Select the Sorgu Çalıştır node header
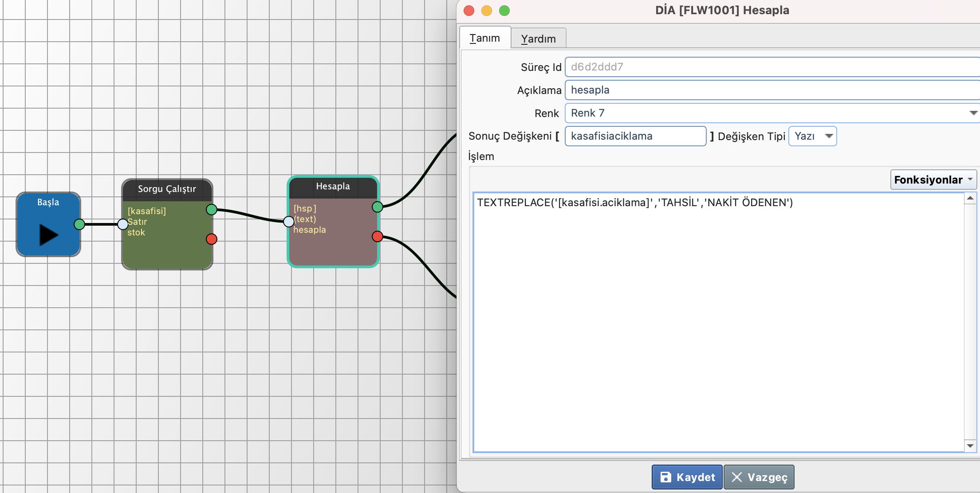 point(167,189)
